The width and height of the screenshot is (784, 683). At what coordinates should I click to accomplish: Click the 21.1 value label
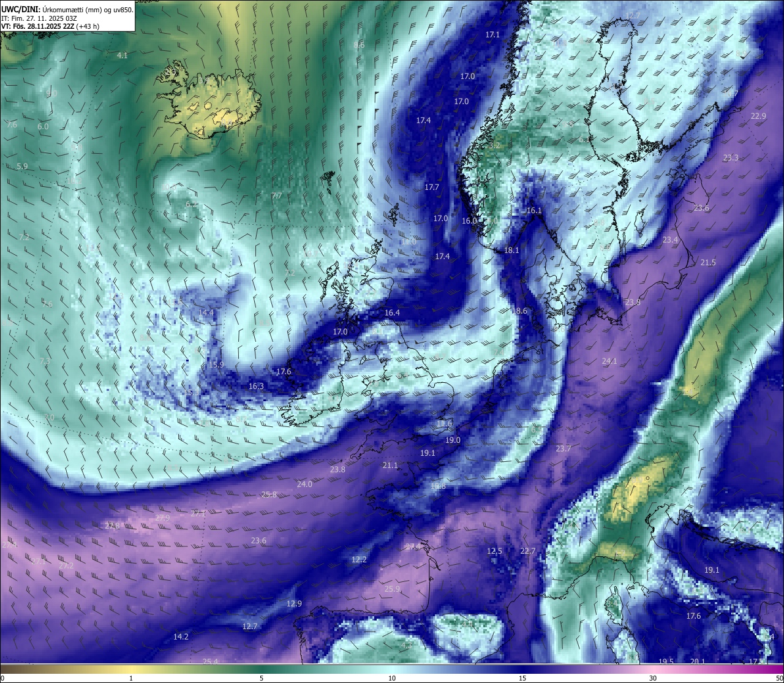point(390,466)
